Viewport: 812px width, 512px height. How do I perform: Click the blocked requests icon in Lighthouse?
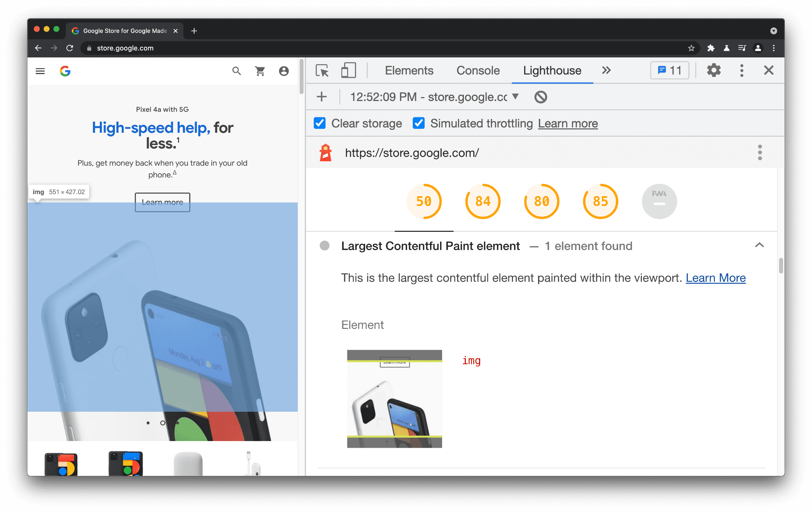[540, 96]
